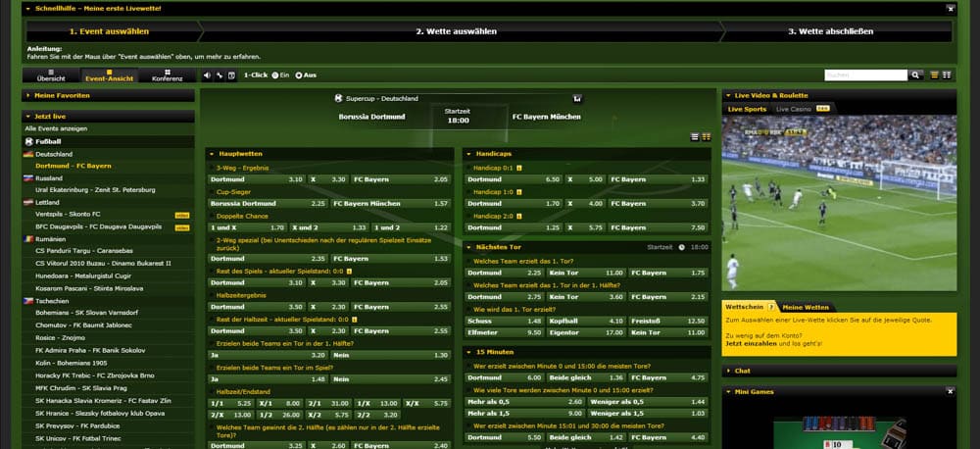This screenshot has height=449, width=980.
Task: Open the Wettschein help question mark
Action: click(x=770, y=307)
